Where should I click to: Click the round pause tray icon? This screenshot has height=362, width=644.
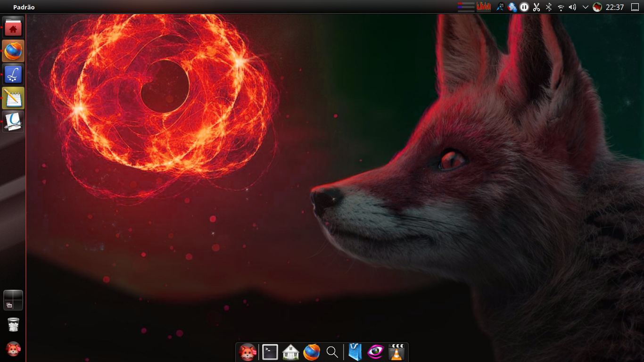coord(524,7)
